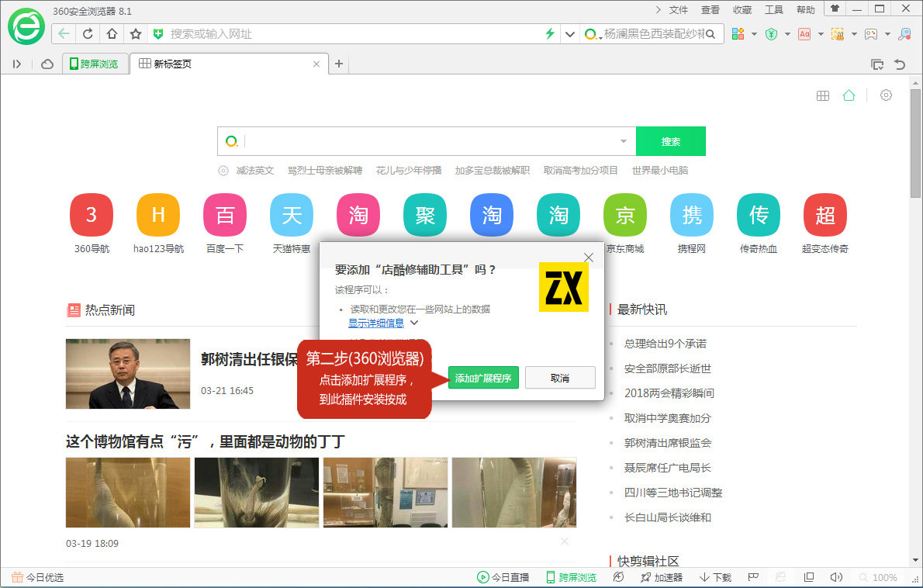Reload the page with refresh icon
The height and width of the screenshot is (588, 923).
tap(88, 33)
